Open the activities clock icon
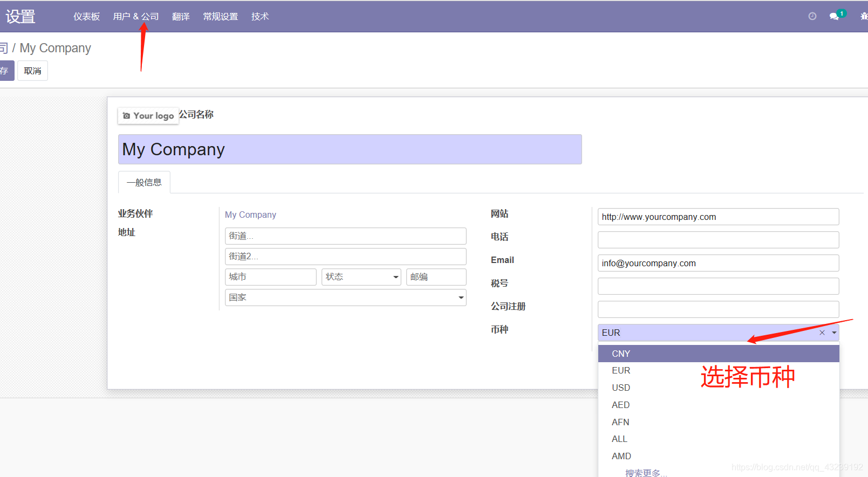 (812, 16)
